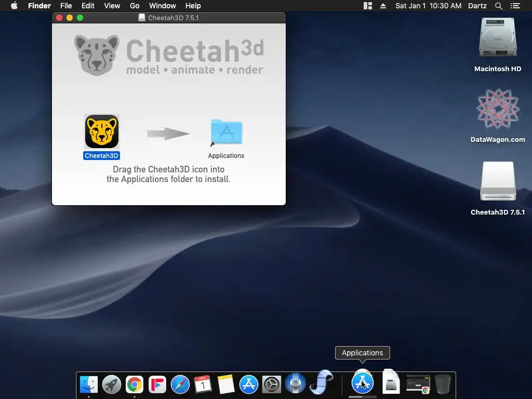This screenshot has width=532, height=399.
Task: Click the DataWagon.com desktop label
Action: 498,139
